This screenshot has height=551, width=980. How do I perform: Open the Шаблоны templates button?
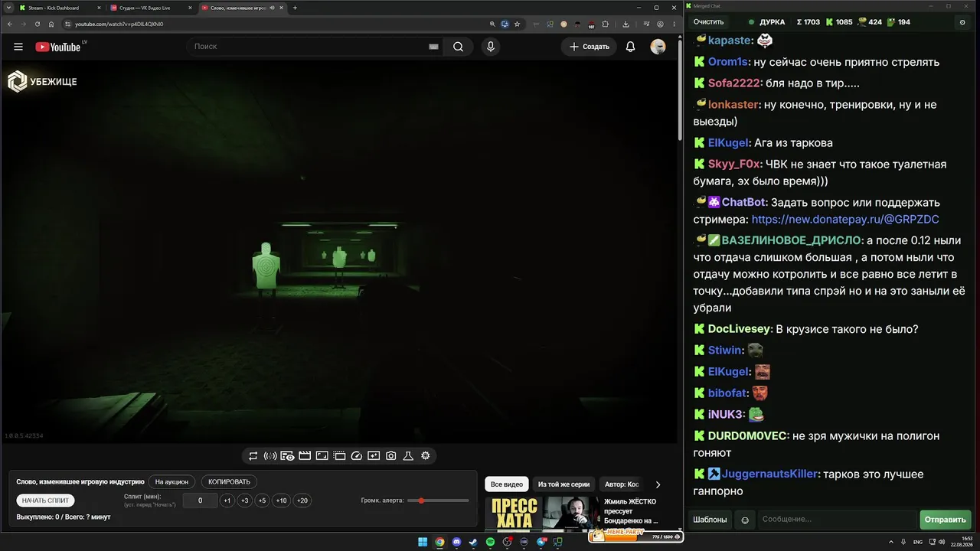[x=710, y=520]
